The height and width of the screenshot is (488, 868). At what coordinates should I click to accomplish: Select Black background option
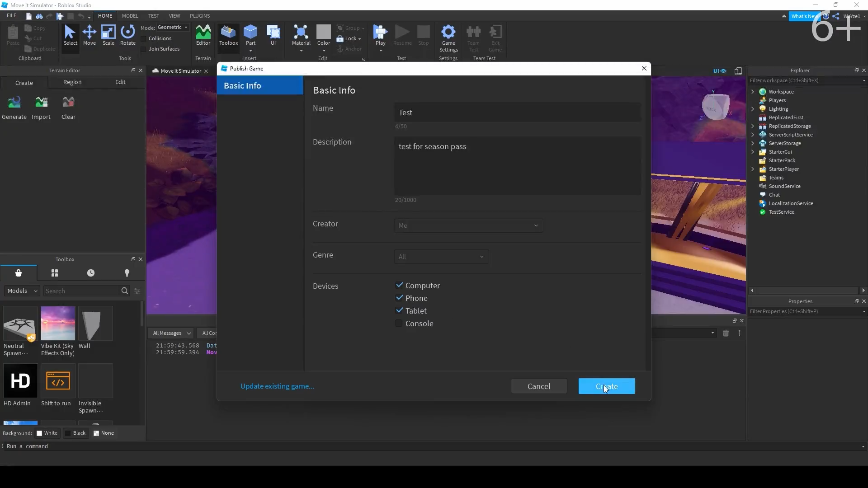click(75, 433)
